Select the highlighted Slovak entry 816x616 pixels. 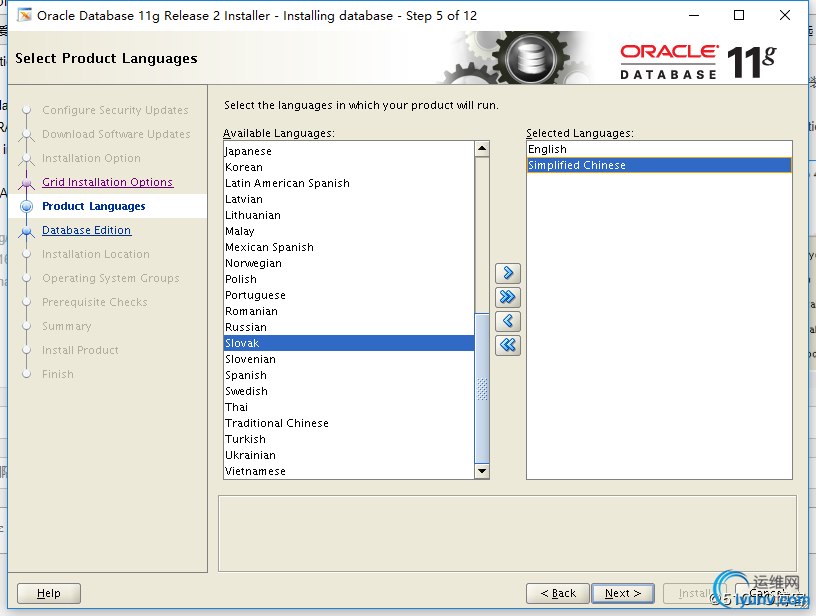[x=349, y=343]
